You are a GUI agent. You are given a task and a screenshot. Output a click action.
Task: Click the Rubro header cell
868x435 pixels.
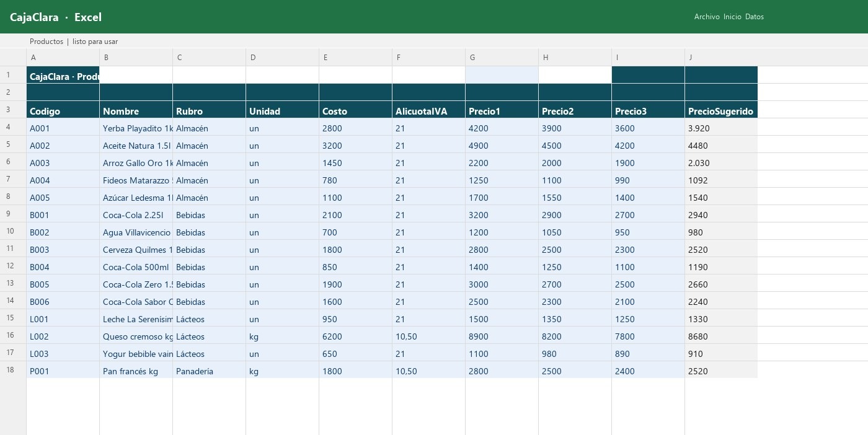pos(209,110)
